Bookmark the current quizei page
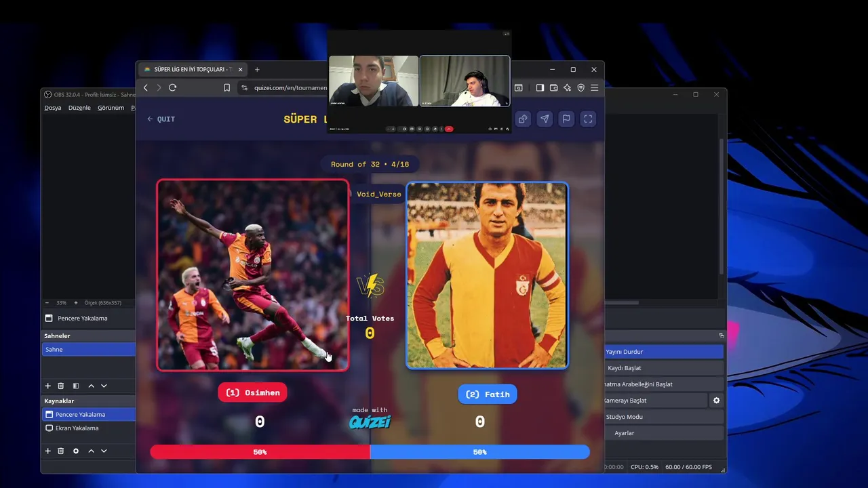The image size is (868, 488). 226,87
